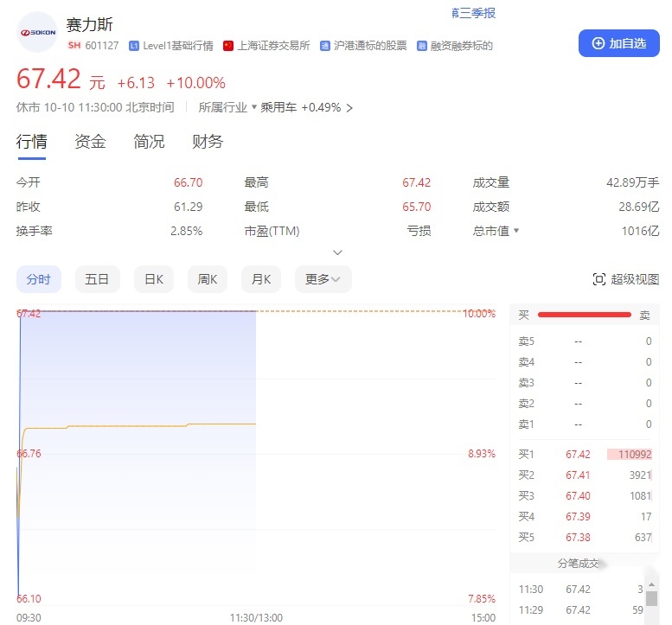Click the 买1 order row 110992
672x625 pixels.
(585, 454)
